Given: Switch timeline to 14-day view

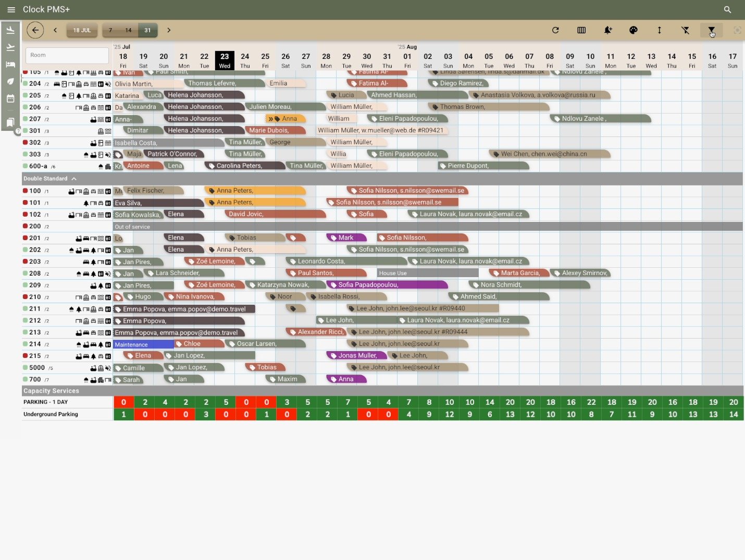Looking at the screenshot, I should point(128,30).
